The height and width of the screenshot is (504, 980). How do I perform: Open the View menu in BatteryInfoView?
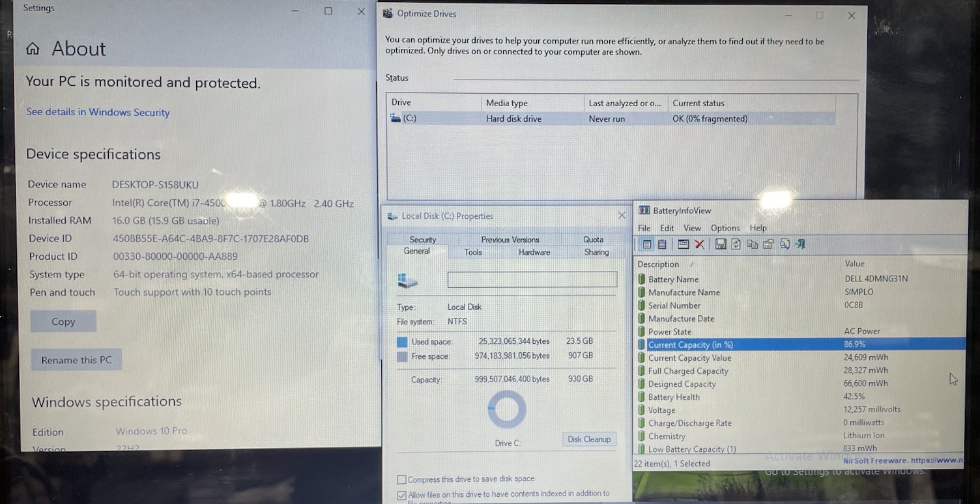click(x=692, y=228)
